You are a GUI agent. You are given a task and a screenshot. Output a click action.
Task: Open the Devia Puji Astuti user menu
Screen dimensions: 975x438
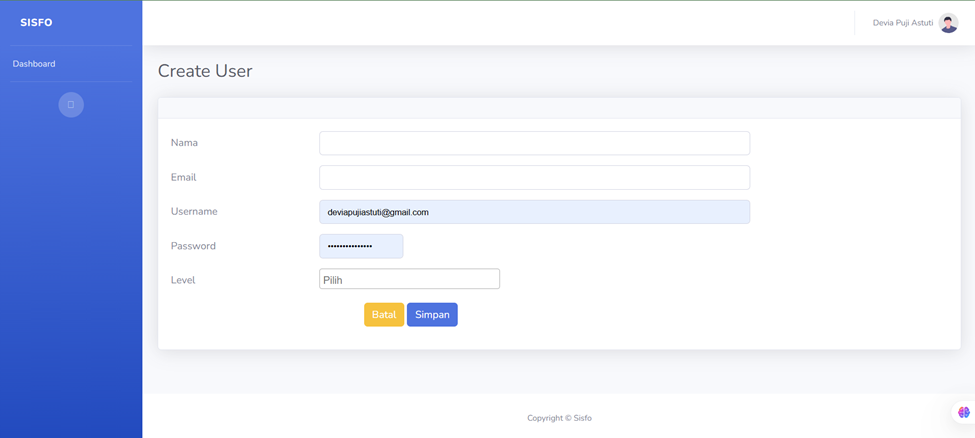coord(902,23)
